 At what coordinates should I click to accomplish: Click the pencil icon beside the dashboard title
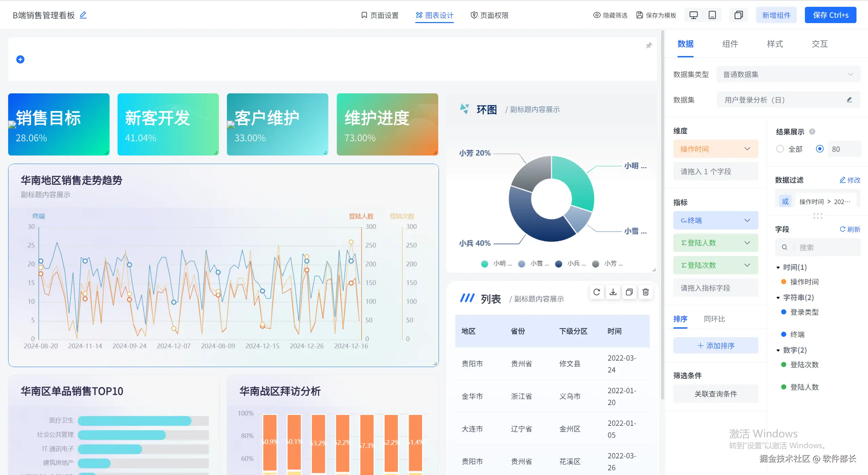tap(83, 15)
